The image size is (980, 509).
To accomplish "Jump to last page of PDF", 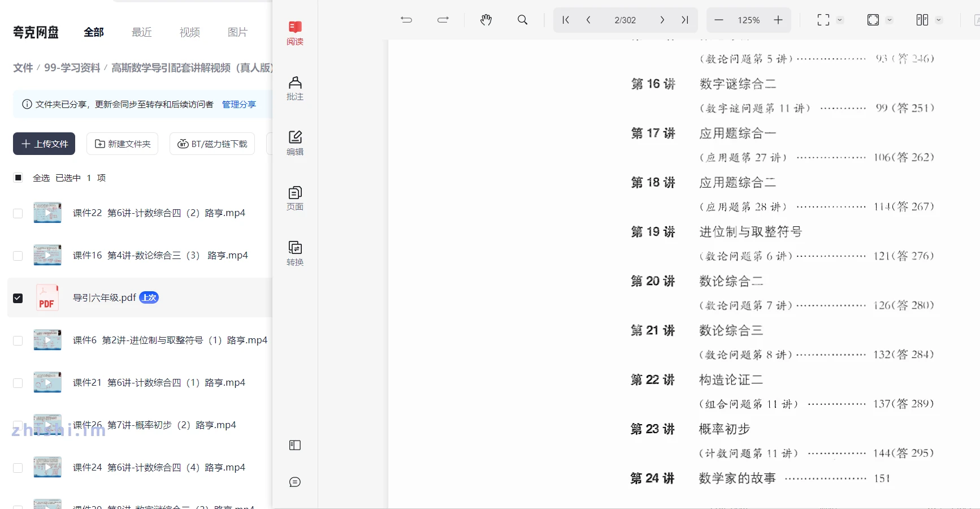I will (685, 20).
